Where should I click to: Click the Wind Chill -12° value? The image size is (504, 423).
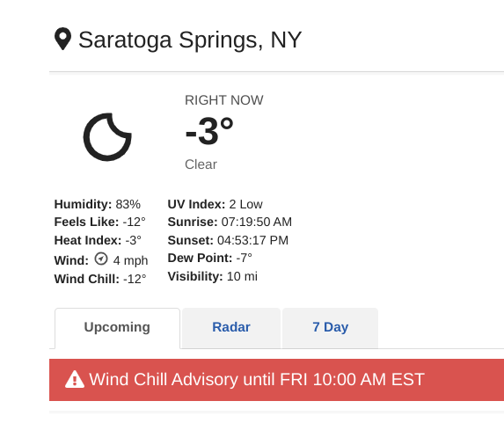point(100,279)
